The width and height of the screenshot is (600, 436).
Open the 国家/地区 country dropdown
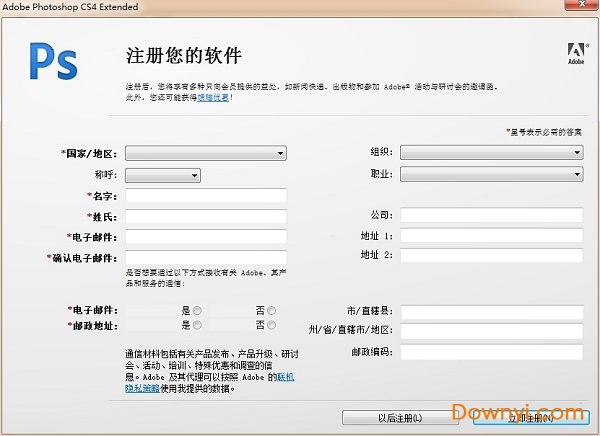click(206, 153)
